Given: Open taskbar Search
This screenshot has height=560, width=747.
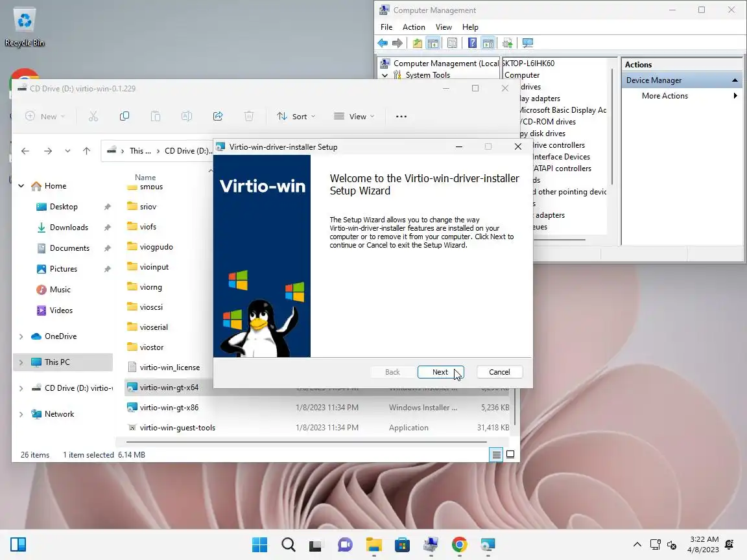Looking at the screenshot, I should coord(288,544).
